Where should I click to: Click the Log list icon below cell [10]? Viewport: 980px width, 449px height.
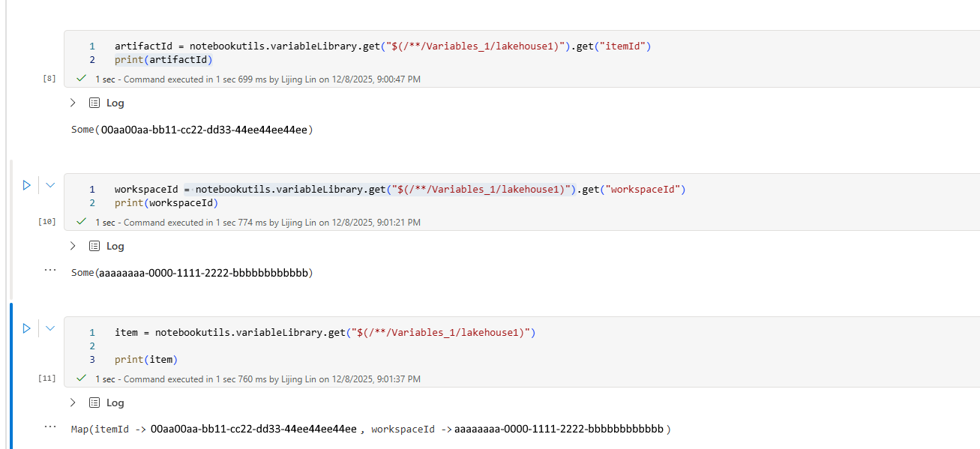(x=94, y=246)
